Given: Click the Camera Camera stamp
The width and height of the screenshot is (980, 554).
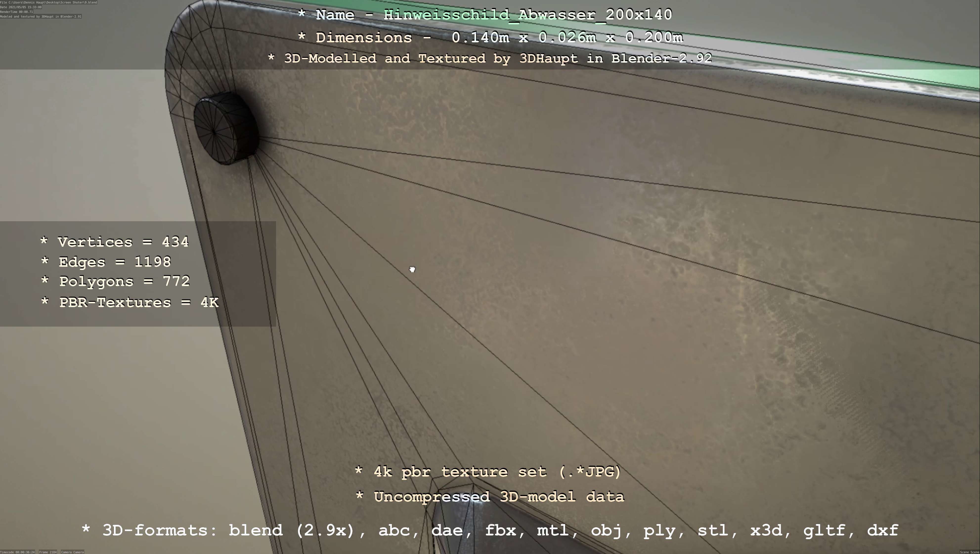Looking at the screenshot, I should [72, 552].
